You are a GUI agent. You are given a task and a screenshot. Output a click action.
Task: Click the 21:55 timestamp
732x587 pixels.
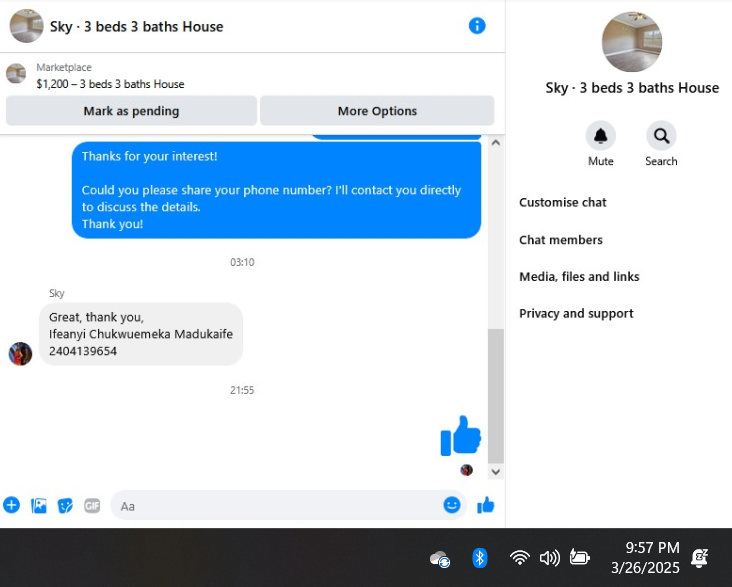(x=242, y=390)
